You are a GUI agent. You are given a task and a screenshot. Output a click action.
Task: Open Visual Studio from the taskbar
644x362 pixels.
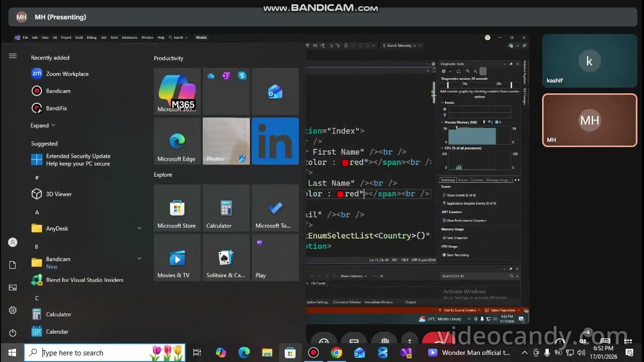click(x=406, y=352)
